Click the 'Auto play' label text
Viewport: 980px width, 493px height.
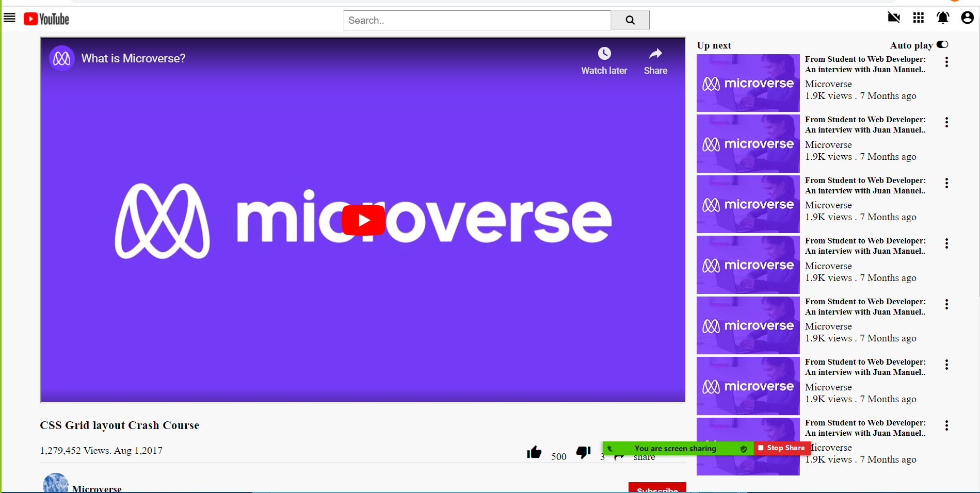[911, 45]
